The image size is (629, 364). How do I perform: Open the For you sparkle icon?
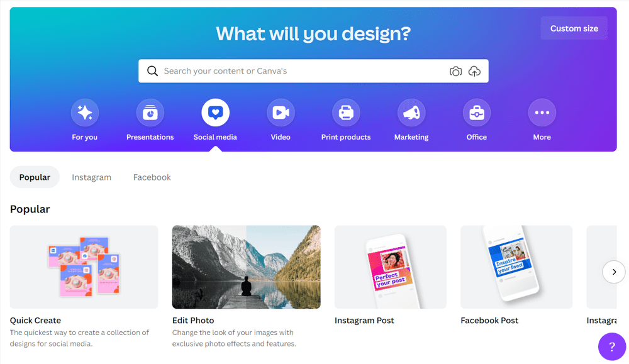coord(85,113)
